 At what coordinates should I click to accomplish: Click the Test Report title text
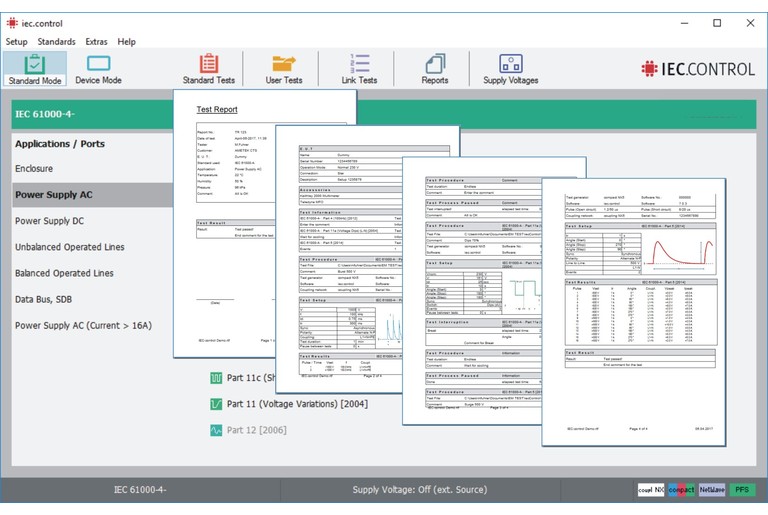pos(217,109)
